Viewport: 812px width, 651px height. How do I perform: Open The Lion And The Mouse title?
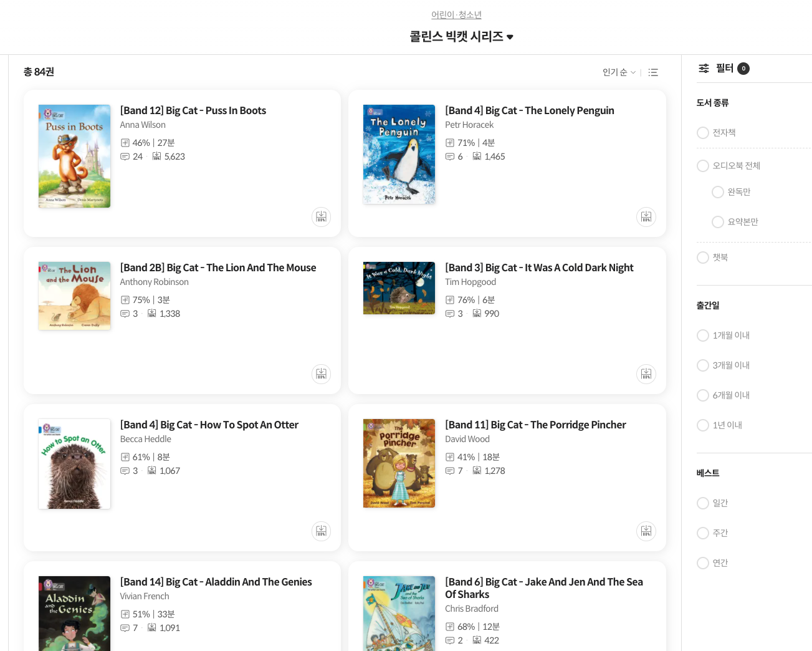(x=218, y=268)
